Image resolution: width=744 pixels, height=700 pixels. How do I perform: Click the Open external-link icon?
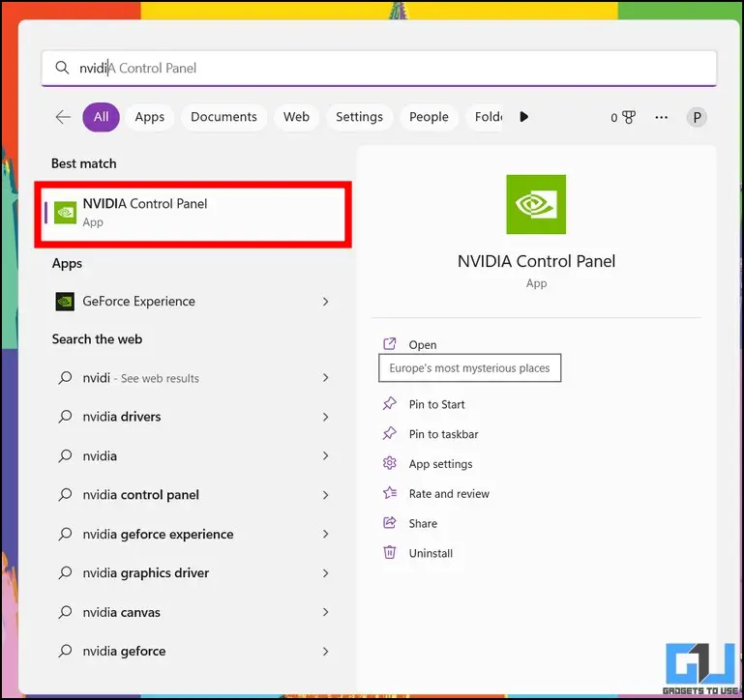point(390,344)
